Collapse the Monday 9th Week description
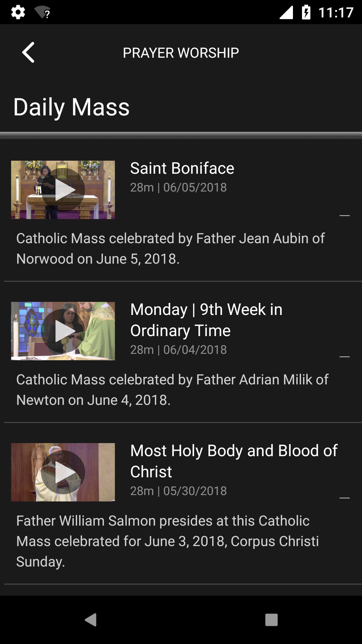The width and height of the screenshot is (362, 644). [345, 357]
